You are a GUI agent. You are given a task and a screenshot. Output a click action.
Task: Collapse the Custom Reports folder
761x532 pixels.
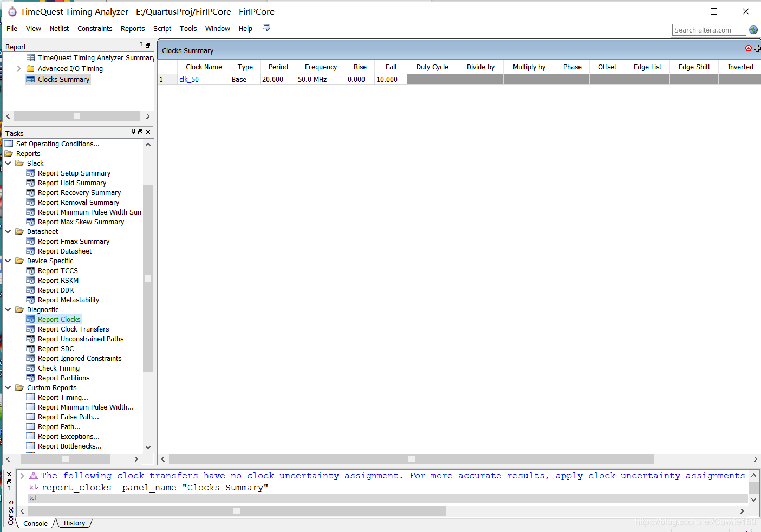8,388
